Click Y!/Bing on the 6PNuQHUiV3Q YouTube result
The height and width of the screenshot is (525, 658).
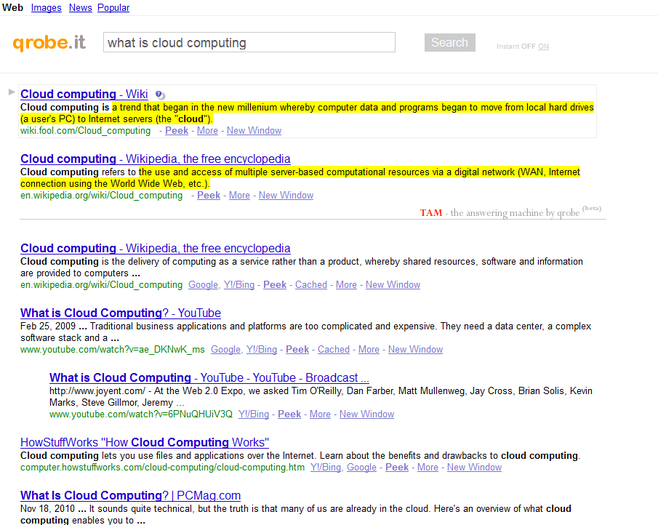pyautogui.click(x=254, y=414)
